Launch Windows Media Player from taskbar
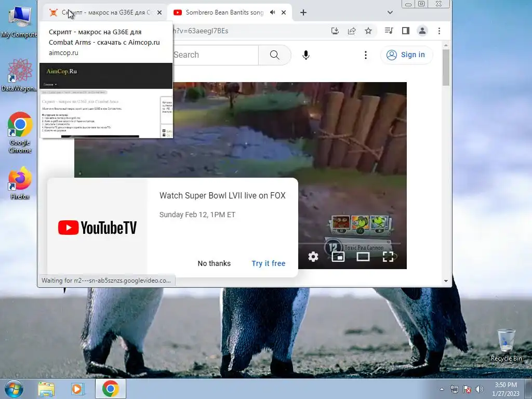532x399 pixels. [77, 389]
